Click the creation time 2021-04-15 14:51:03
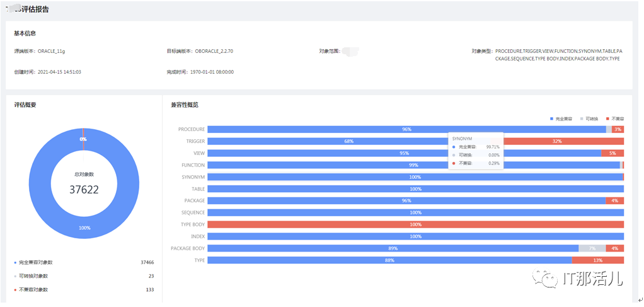 click(x=59, y=72)
